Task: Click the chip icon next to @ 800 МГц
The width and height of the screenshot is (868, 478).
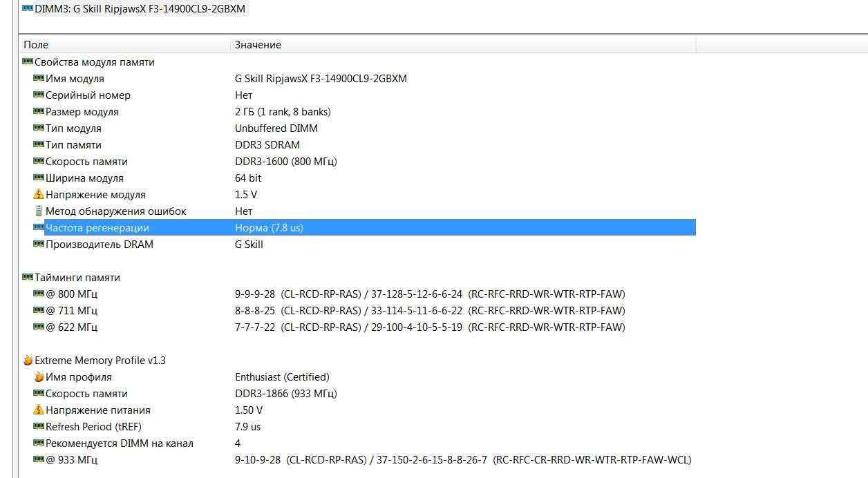Action: (39, 294)
